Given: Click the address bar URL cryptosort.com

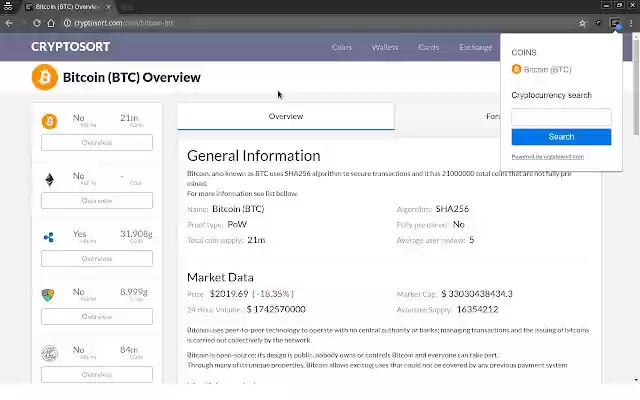Looking at the screenshot, I should point(124,23).
